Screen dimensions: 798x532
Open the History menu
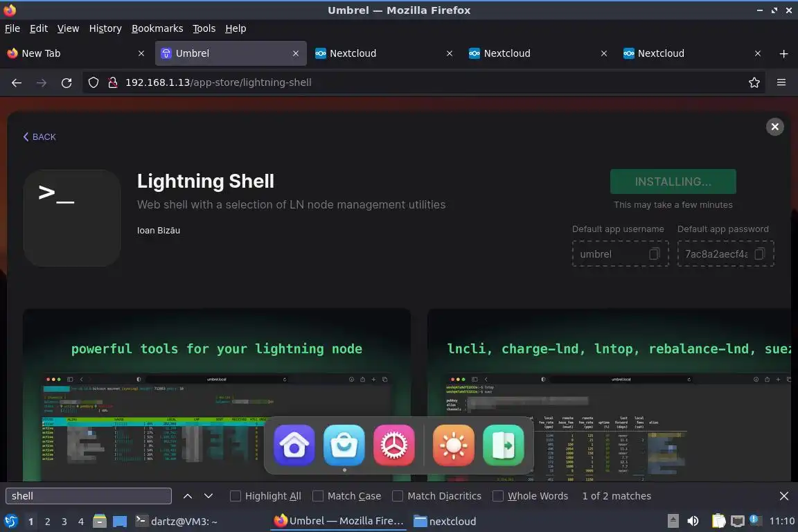click(105, 28)
